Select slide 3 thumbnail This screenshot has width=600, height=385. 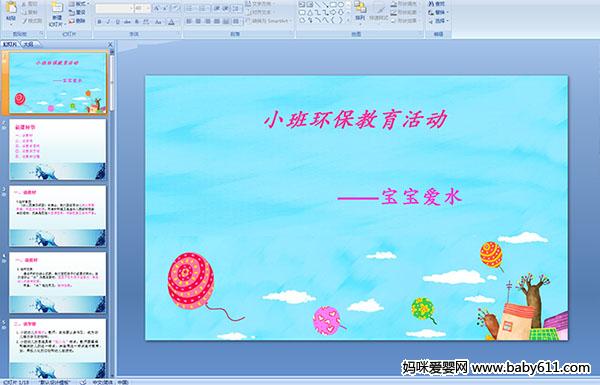58,216
